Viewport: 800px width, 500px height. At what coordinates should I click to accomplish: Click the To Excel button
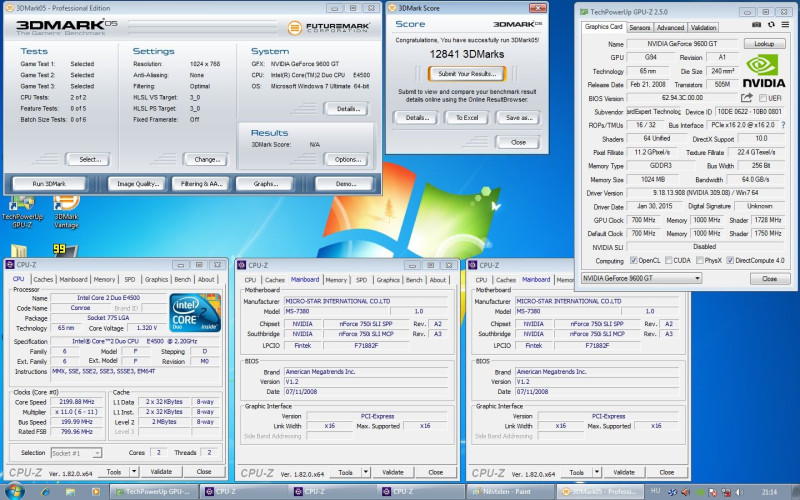click(x=467, y=118)
